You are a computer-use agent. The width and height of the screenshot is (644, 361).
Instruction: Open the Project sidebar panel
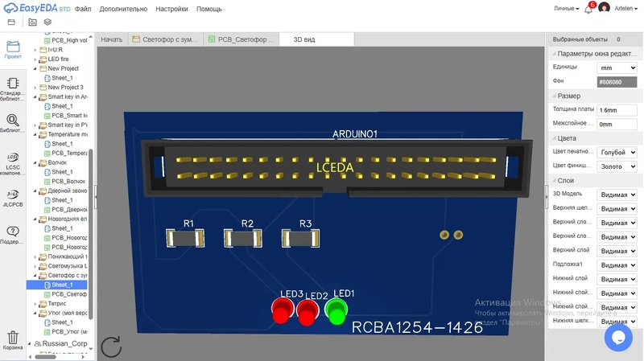[13, 50]
